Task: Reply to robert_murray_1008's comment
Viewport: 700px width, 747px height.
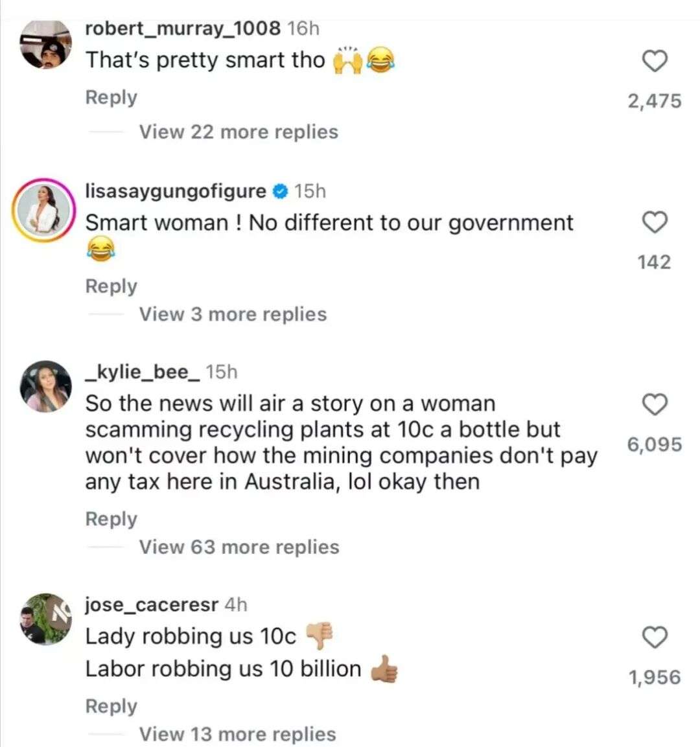Action: (x=111, y=98)
